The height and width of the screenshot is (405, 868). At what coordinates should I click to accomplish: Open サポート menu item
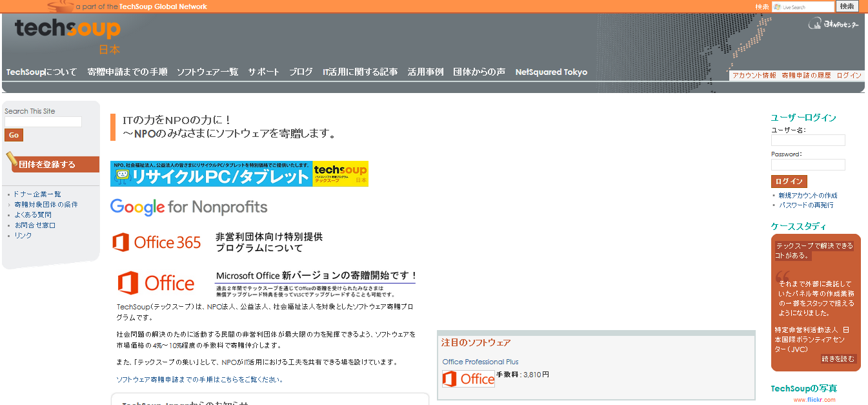[264, 72]
